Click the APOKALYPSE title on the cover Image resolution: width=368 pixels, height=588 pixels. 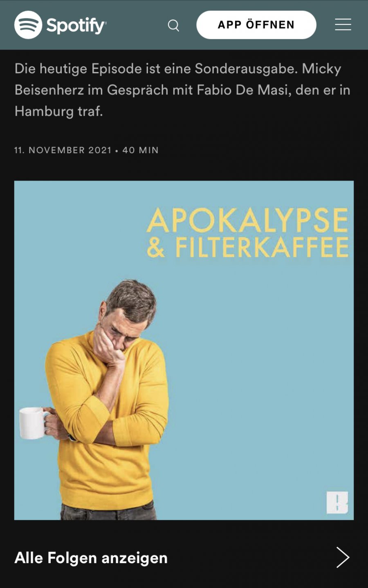point(248,220)
